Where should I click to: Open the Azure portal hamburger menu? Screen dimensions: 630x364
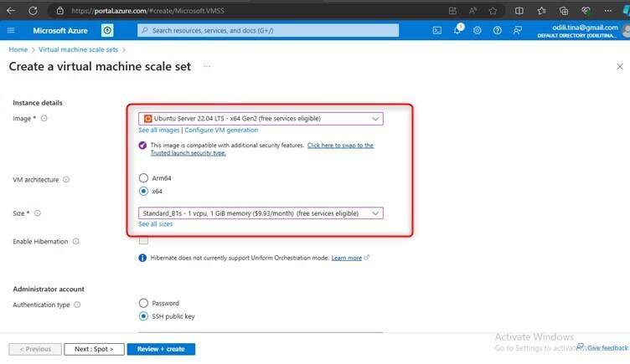tap(11, 30)
